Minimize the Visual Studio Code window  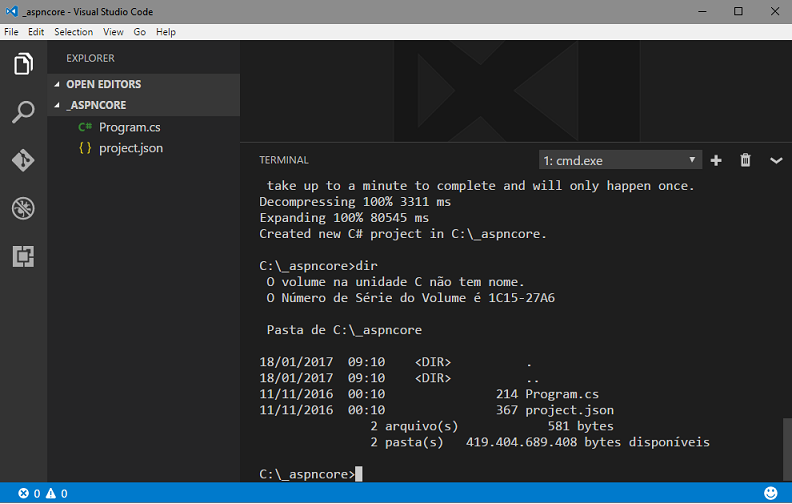coord(702,11)
